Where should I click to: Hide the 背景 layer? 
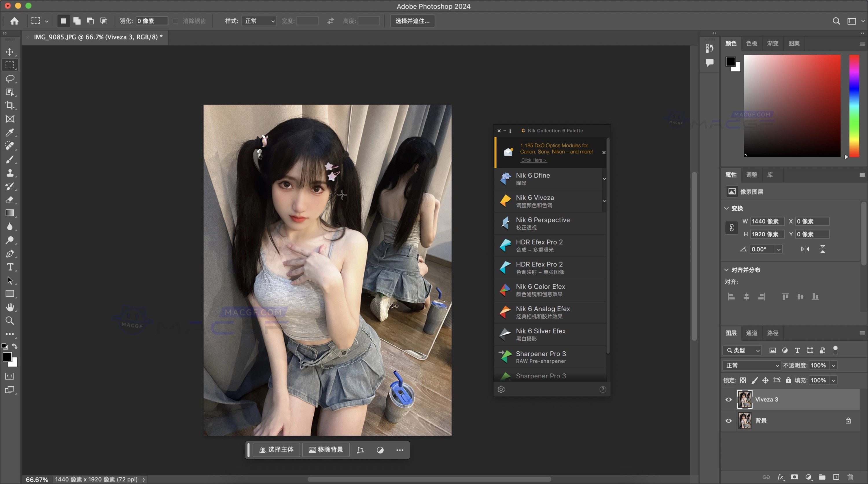coord(728,421)
